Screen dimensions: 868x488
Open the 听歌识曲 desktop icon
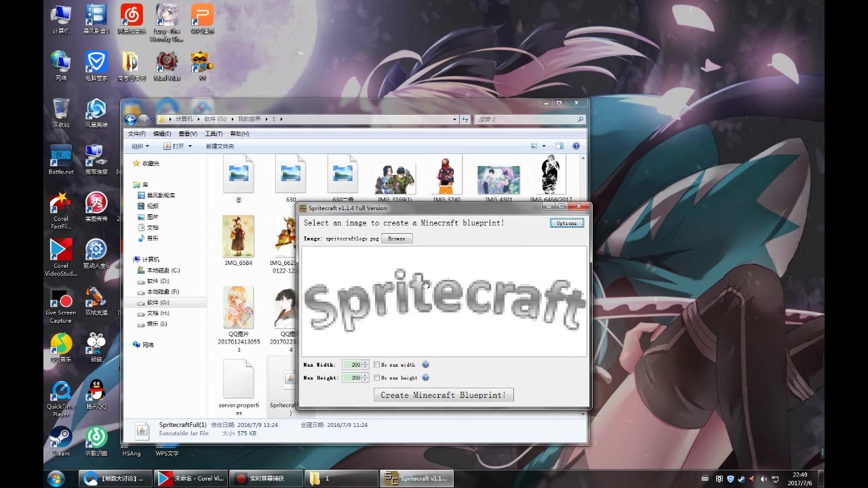96,441
